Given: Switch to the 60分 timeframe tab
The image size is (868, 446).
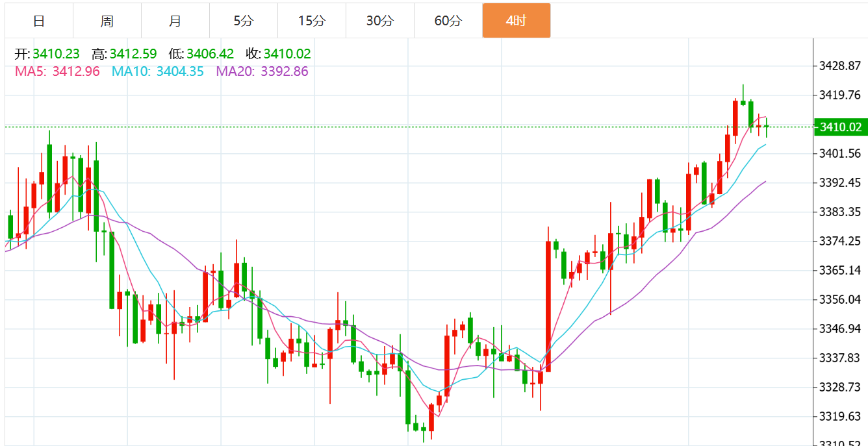Looking at the screenshot, I should 448,21.
